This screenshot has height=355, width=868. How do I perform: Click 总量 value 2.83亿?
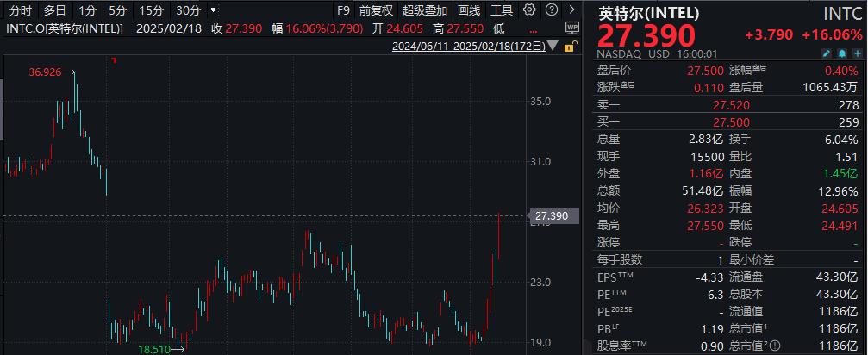pos(706,140)
